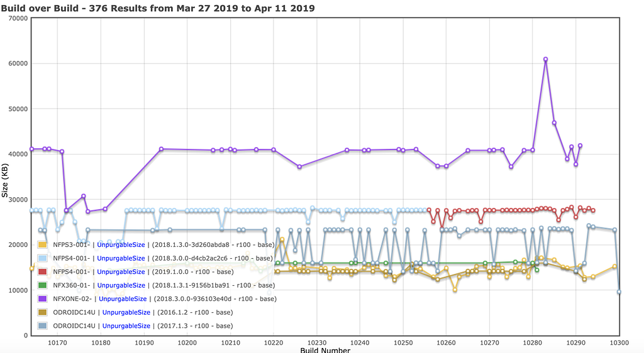
Task: Open UnpurgableSize link in ODROIDC14U 2017.1.3 row
Action: [x=126, y=326]
